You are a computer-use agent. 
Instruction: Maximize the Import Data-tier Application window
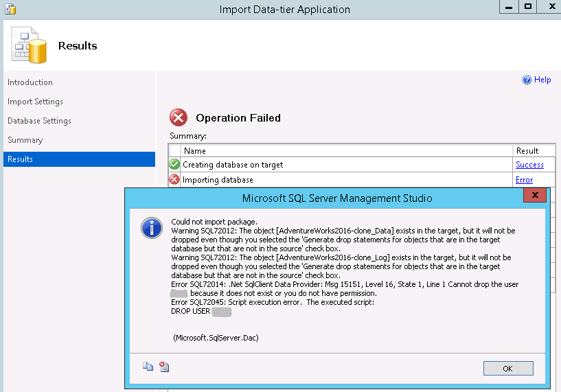point(528,7)
